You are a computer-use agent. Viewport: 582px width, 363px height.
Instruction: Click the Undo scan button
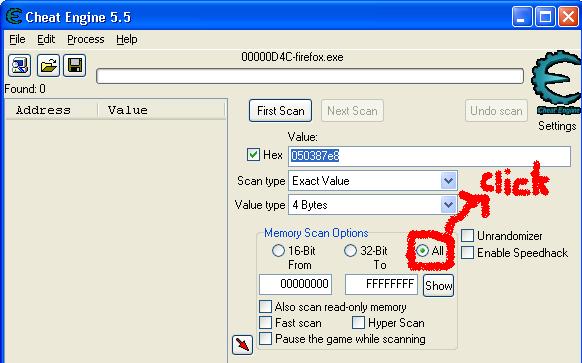tap(496, 111)
